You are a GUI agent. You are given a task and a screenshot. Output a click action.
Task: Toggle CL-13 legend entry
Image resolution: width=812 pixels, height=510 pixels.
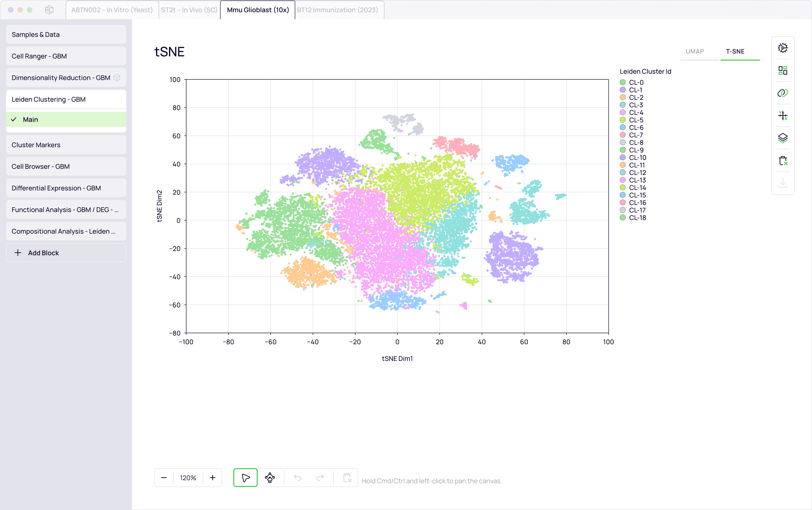637,180
